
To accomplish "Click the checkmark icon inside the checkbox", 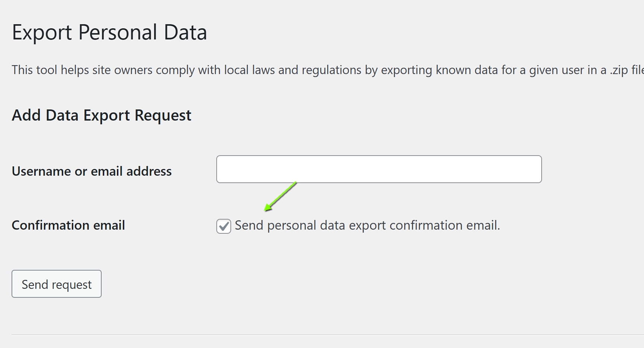I will [x=224, y=226].
